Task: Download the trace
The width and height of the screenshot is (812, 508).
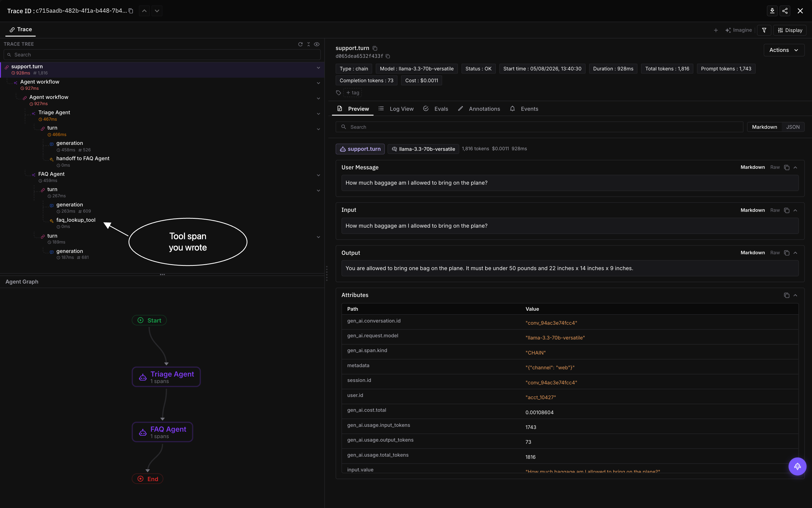Action: coord(772,11)
